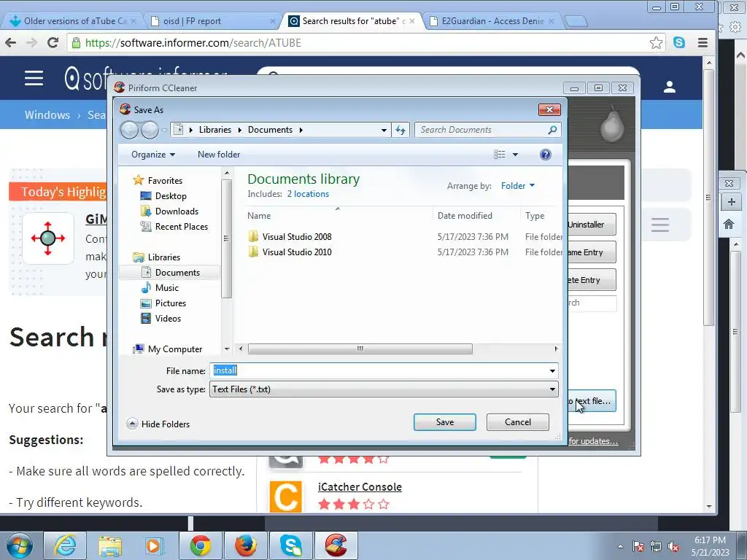Click the CCleaner save to text file button
The height and width of the screenshot is (560, 747).
(592, 401)
